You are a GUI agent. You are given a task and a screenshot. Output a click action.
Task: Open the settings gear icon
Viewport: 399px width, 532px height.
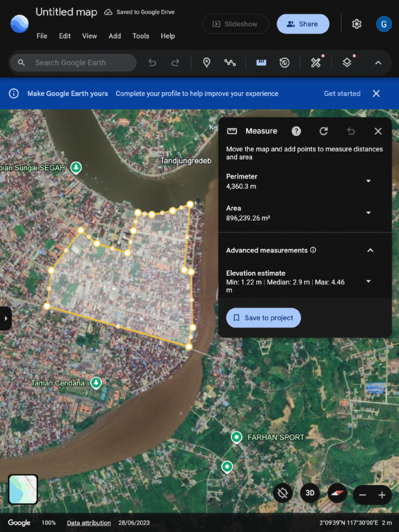click(356, 24)
